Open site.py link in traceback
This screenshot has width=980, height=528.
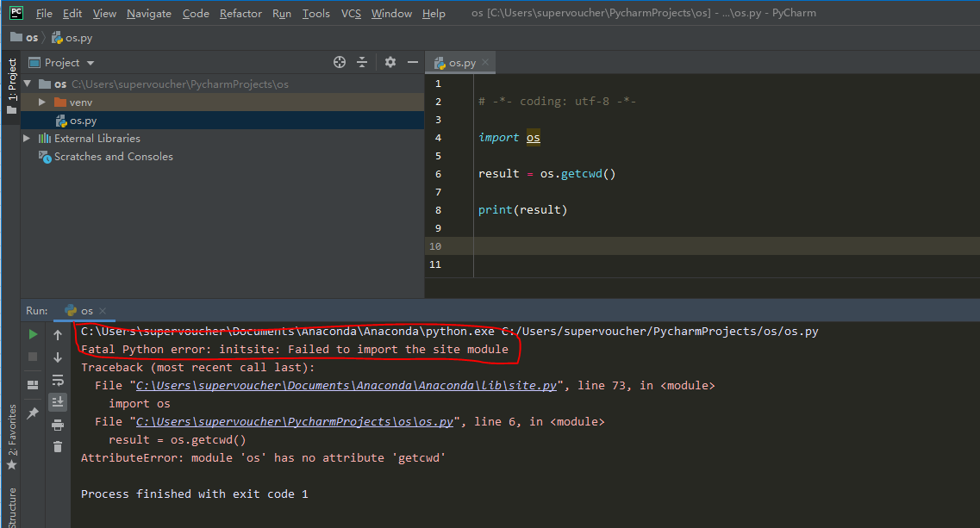(346, 386)
